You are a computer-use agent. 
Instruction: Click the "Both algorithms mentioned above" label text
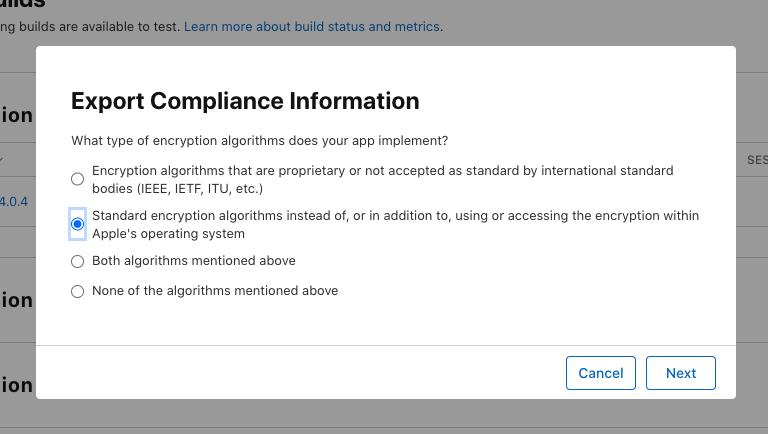pyautogui.click(x=194, y=261)
